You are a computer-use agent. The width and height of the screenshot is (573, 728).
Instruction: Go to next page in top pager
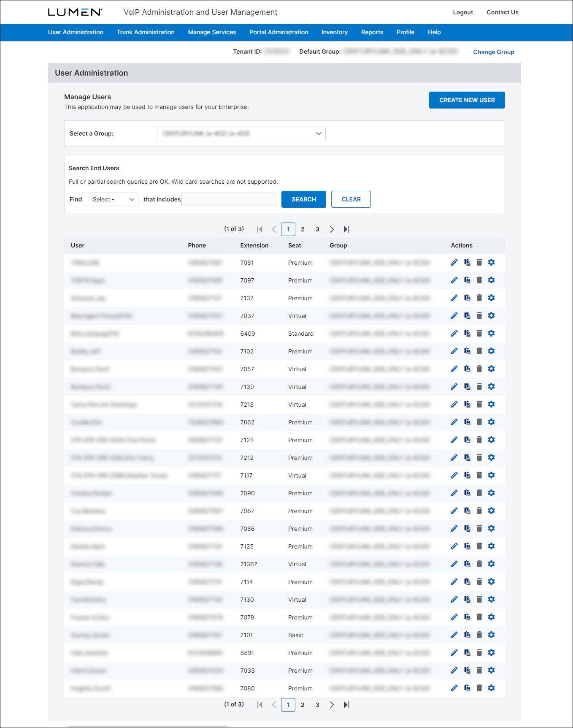click(x=332, y=229)
